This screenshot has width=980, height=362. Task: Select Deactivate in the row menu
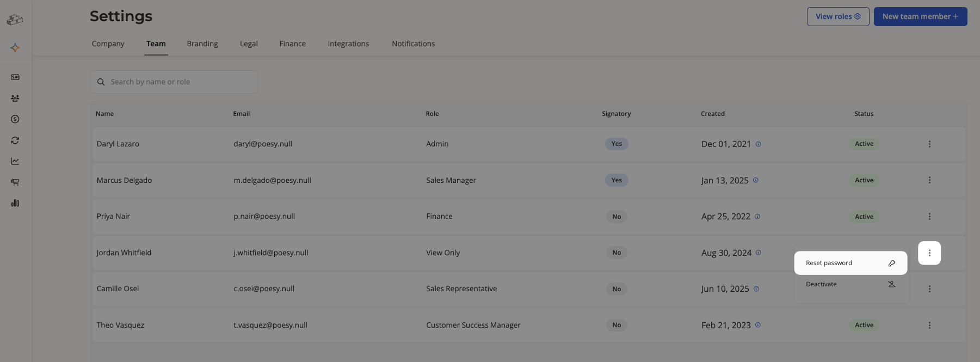click(x=850, y=284)
